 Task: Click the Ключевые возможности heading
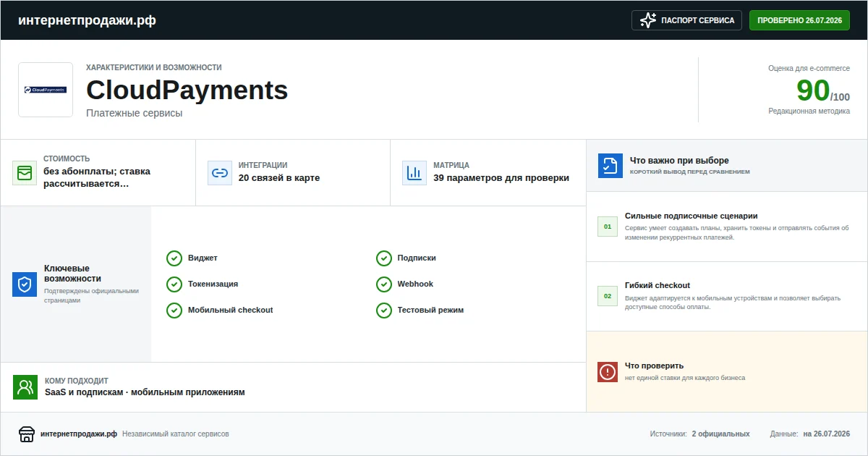[x=72, y=274]
